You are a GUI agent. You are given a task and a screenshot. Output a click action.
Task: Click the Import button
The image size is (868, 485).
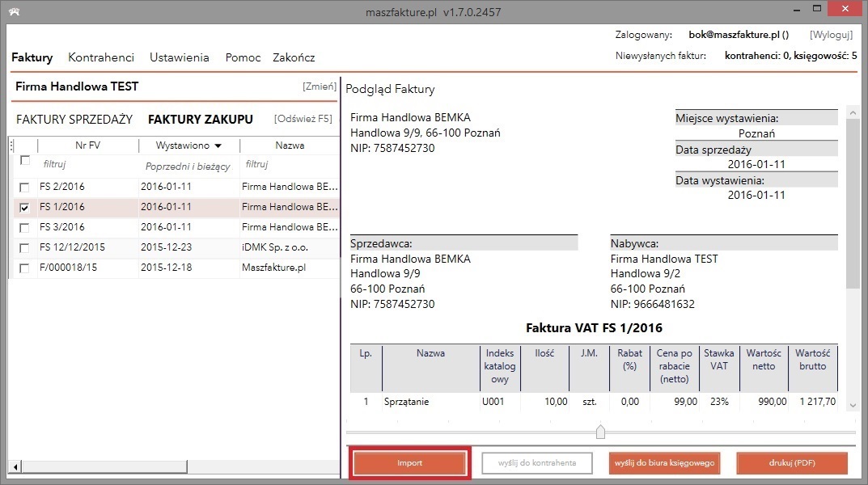pos(409,463)
